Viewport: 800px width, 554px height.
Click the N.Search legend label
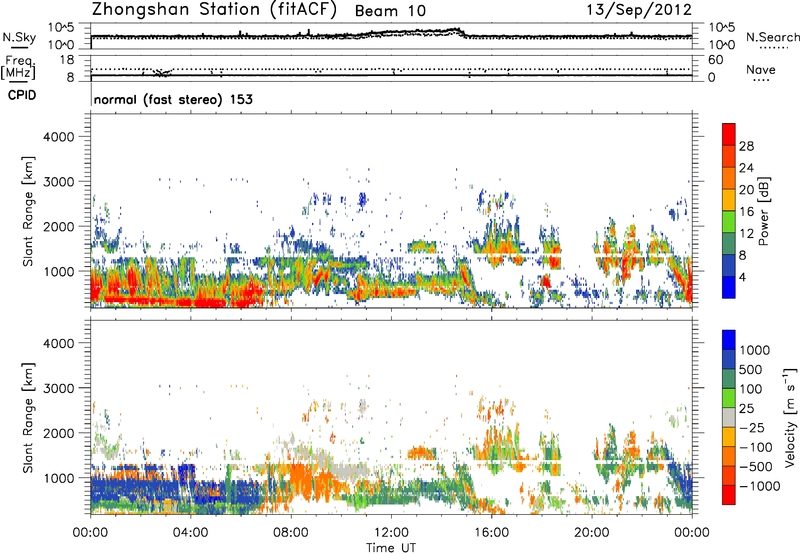[x=772, y=37]
